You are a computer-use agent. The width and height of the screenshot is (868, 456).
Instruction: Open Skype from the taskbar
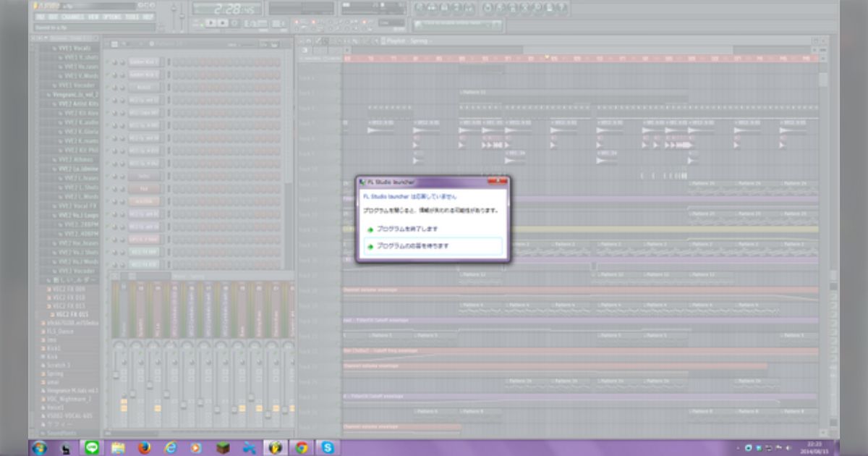click(327, 447)
